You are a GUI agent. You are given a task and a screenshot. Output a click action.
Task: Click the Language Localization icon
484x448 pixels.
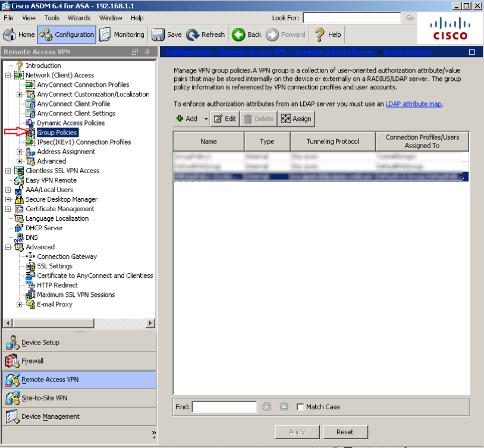19,218
